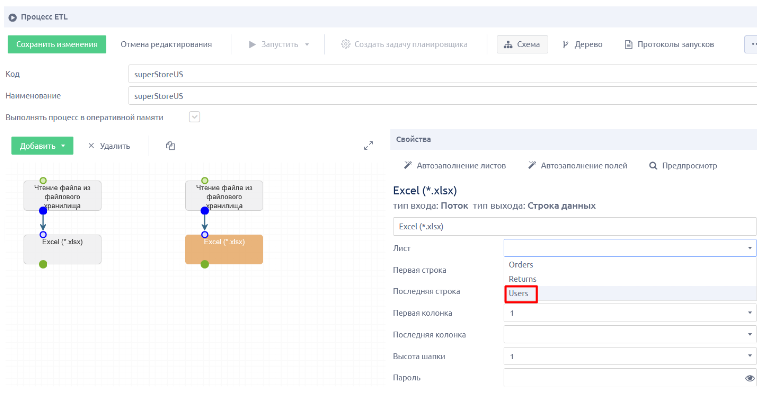Create a scheduler task (Создать задачу планировщика)
The image size is (763, 395).
point(404,44)
